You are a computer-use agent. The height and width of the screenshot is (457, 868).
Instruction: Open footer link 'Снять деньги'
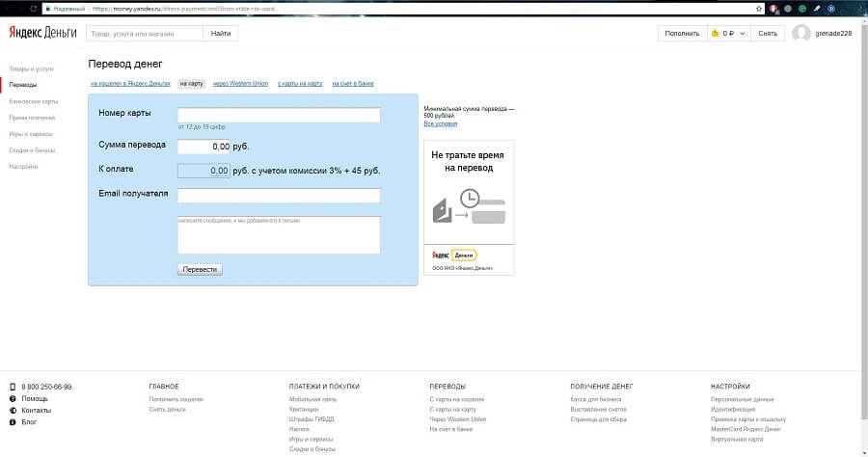tap(167, 410)
